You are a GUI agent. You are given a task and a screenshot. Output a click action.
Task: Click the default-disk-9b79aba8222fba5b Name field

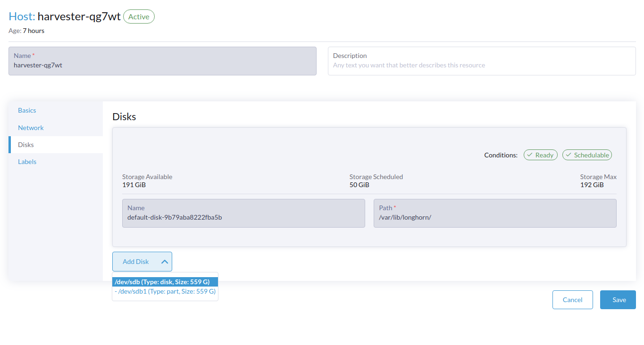point(243,213)
